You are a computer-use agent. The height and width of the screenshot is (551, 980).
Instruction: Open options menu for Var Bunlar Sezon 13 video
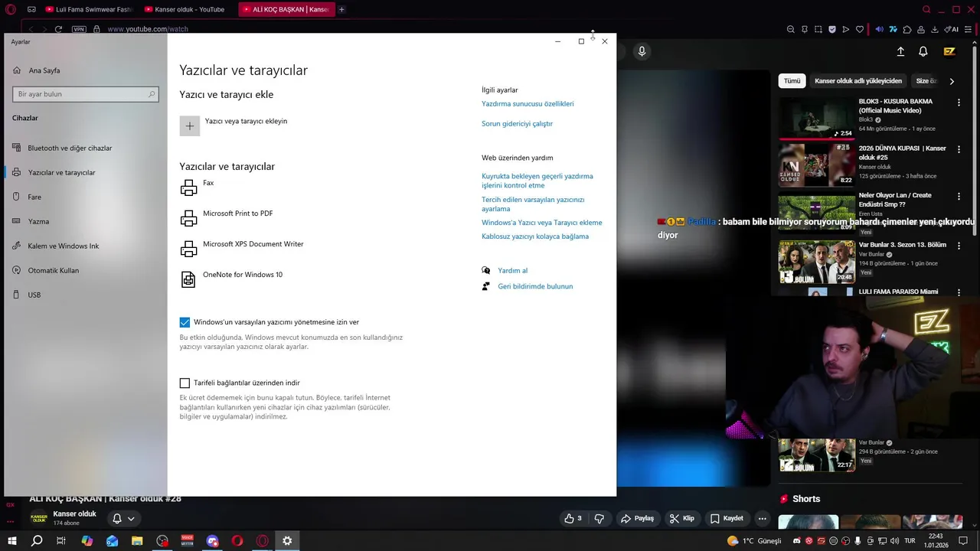959,246
